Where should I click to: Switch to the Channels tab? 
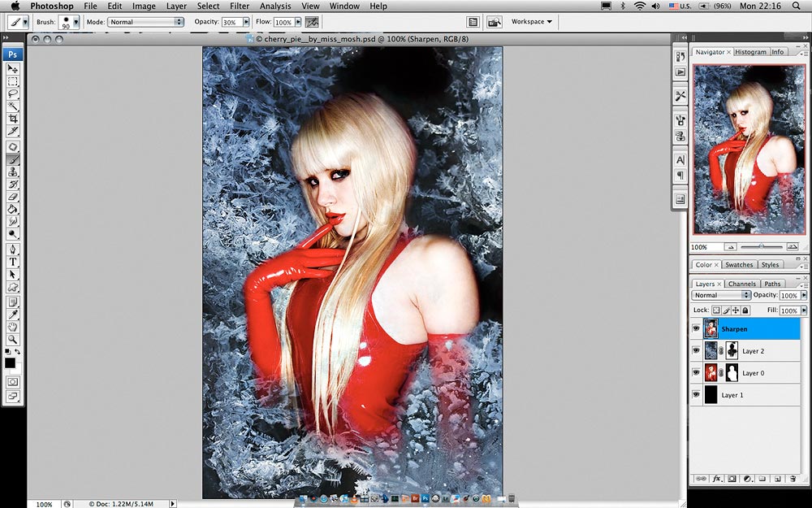pos(742,284)
